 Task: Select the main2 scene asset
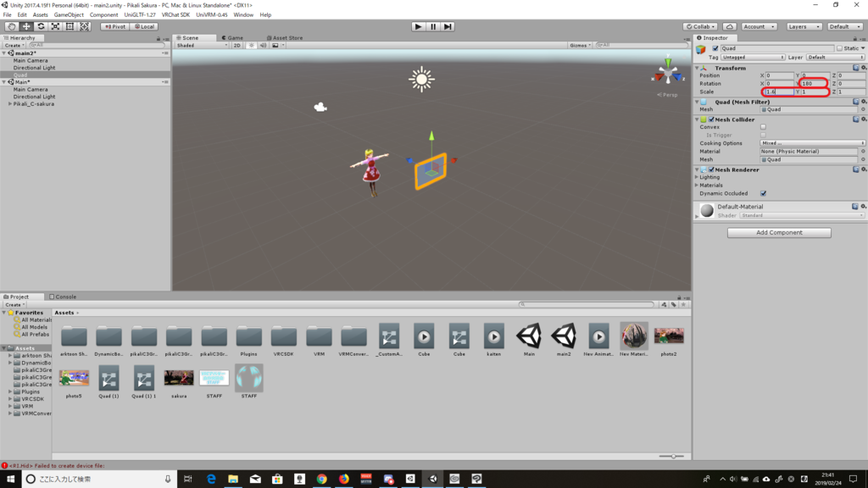(x=564, y=339)
